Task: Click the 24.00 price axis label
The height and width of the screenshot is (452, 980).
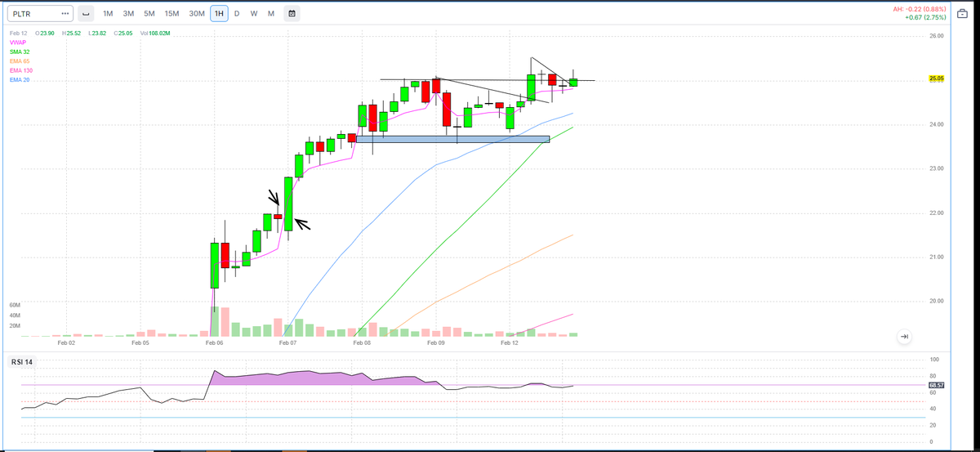Action: tap(937, 124)
